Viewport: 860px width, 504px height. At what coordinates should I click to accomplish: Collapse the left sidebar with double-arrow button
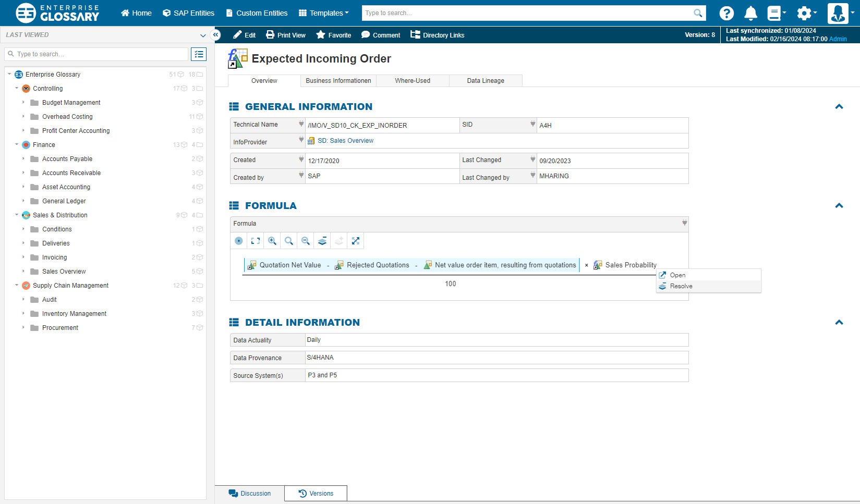click(x=215, y=35)
